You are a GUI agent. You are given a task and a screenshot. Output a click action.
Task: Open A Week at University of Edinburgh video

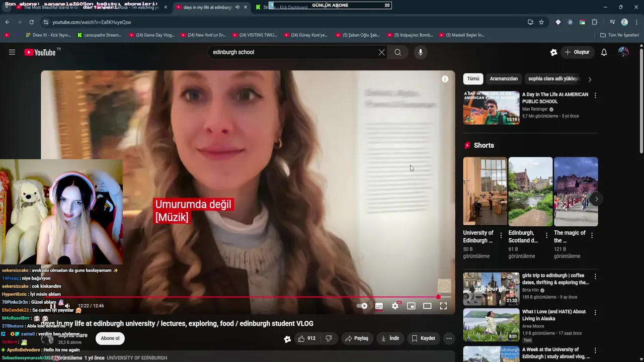click(491, 354)
